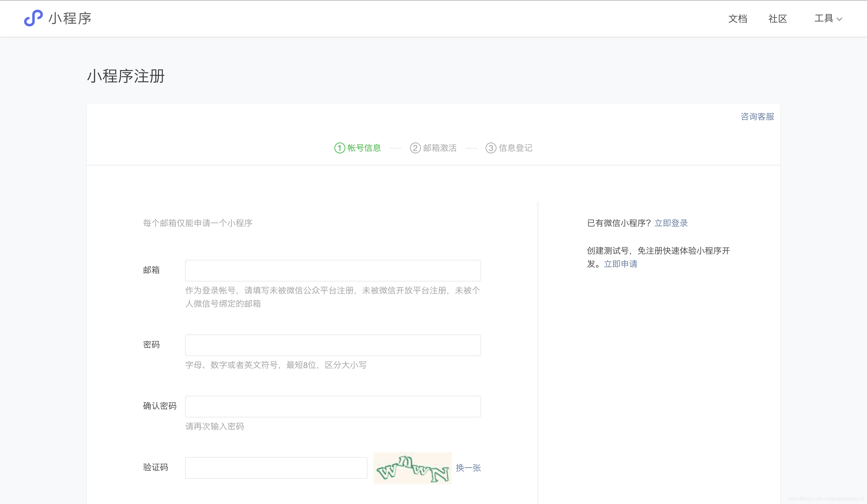The height and width of the screenshot is (504, 867).
Task: Focus the 确认密码 input field
Action: click(333, 406)
